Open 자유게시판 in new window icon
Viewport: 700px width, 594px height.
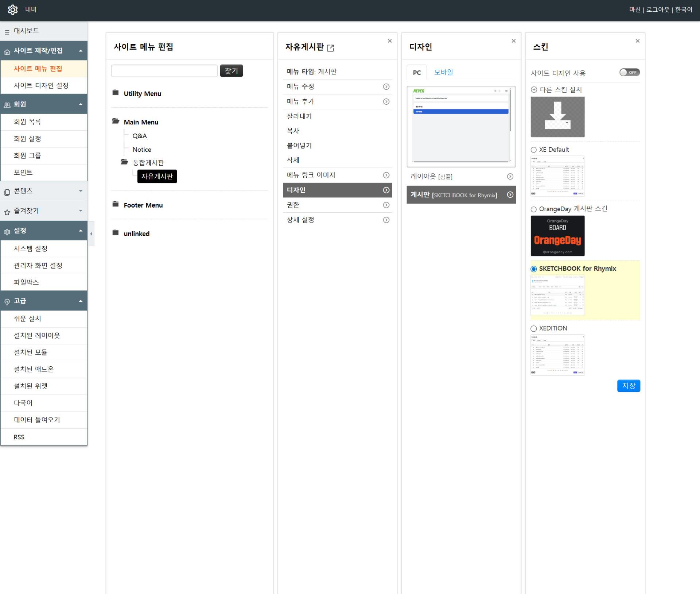point(330,48)
